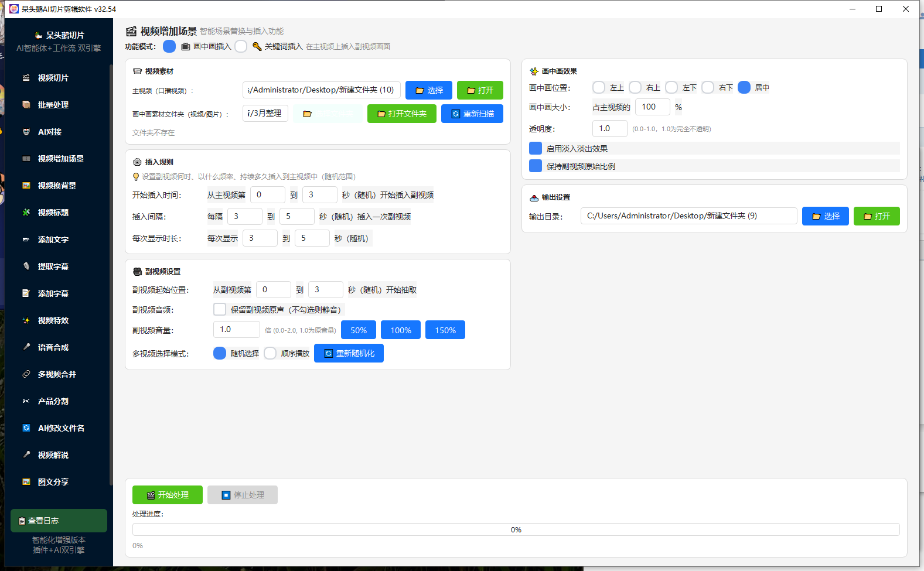Select the 添加文字 icon in sidebar
The height and width of the screenshot is (571, 924).
click(26, 240)
